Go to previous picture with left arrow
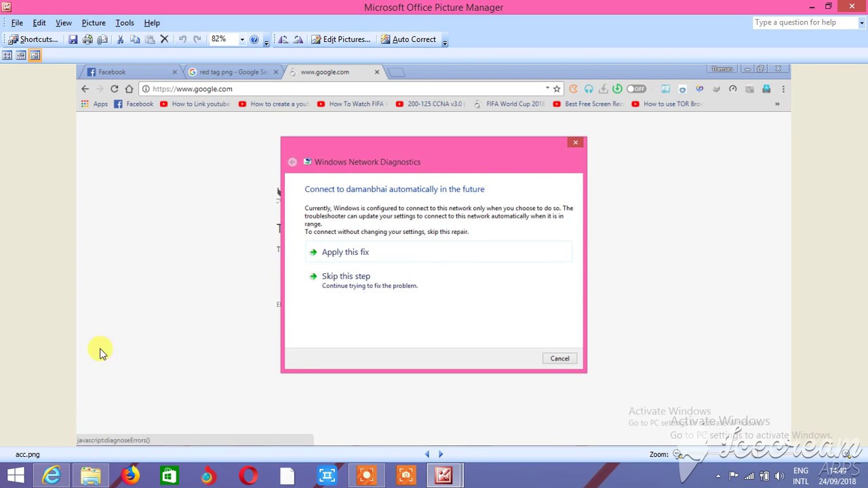 427,454
